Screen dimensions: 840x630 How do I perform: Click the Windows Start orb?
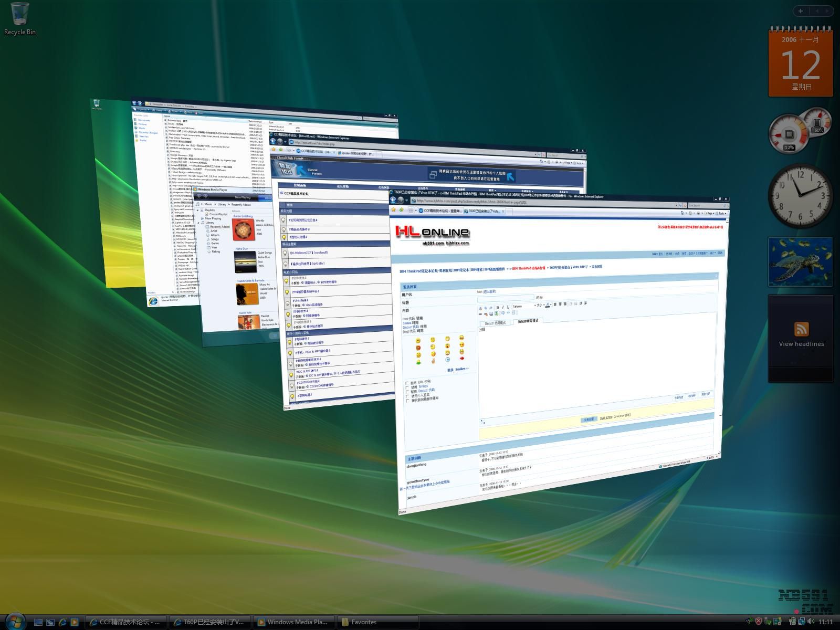[x=15, y=621]
